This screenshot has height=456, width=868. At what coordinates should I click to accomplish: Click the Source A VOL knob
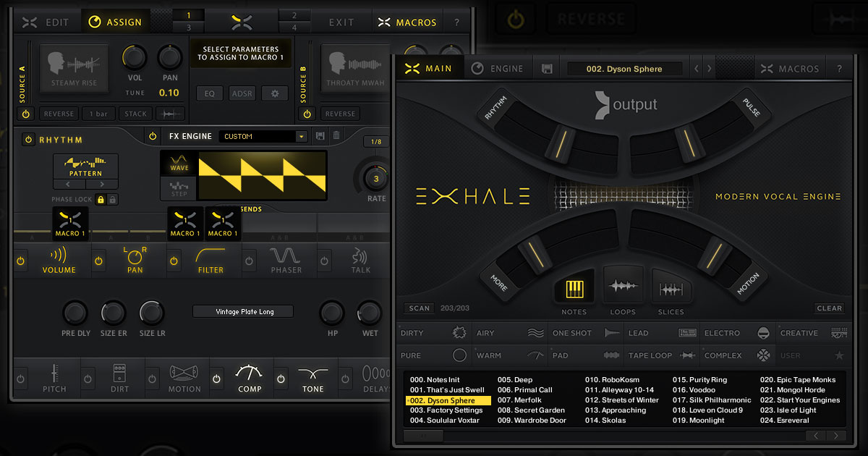tap(134, 57)
